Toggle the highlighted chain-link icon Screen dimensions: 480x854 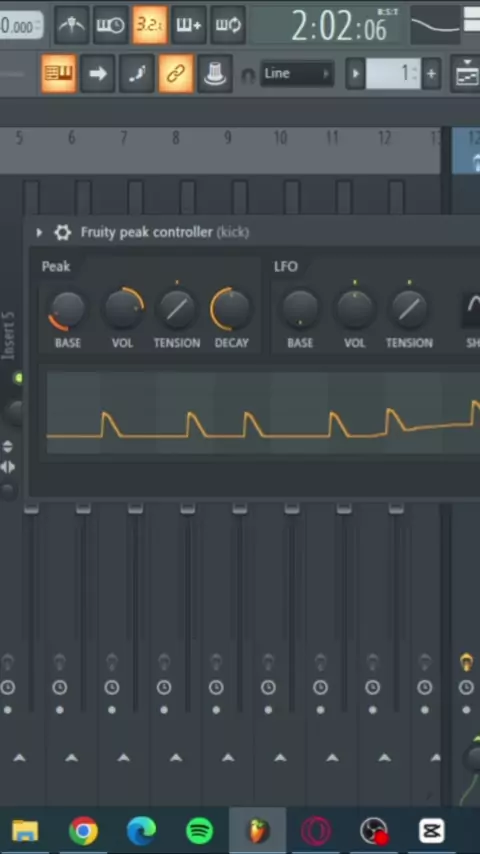pos(175,74)
